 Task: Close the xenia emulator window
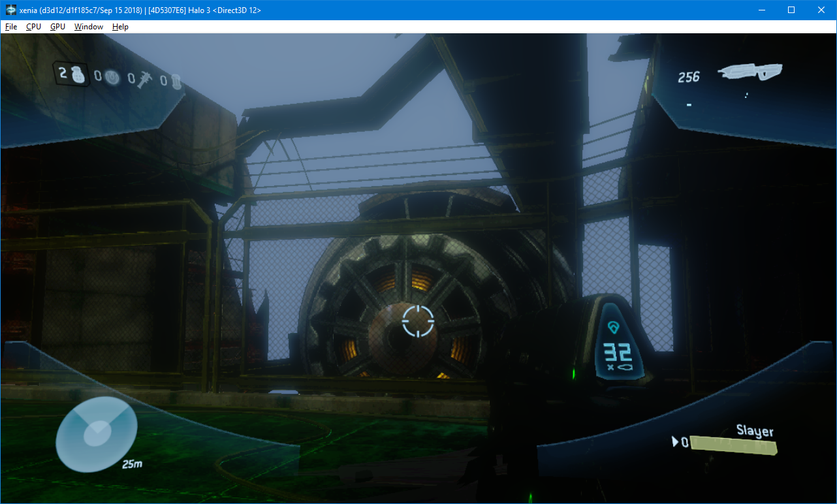821,10
